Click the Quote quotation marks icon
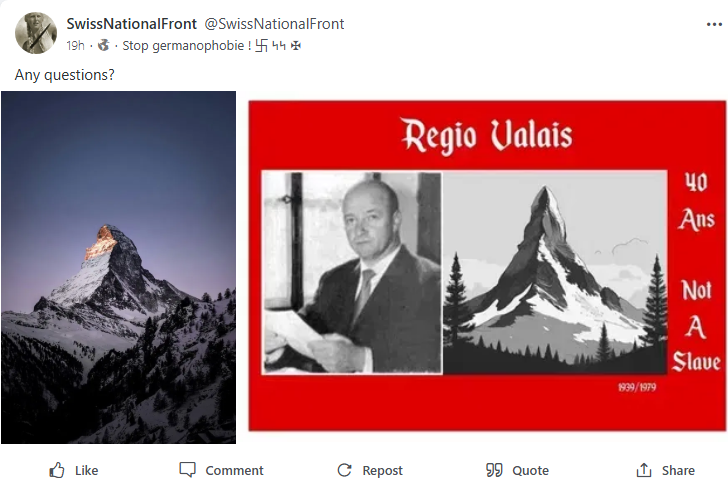The image size is (728, 487). [x=493, y=470]
